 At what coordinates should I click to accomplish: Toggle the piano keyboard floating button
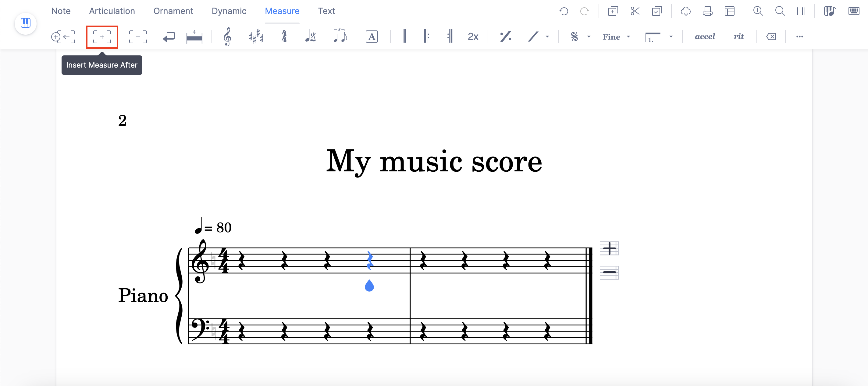pos(26,23)
